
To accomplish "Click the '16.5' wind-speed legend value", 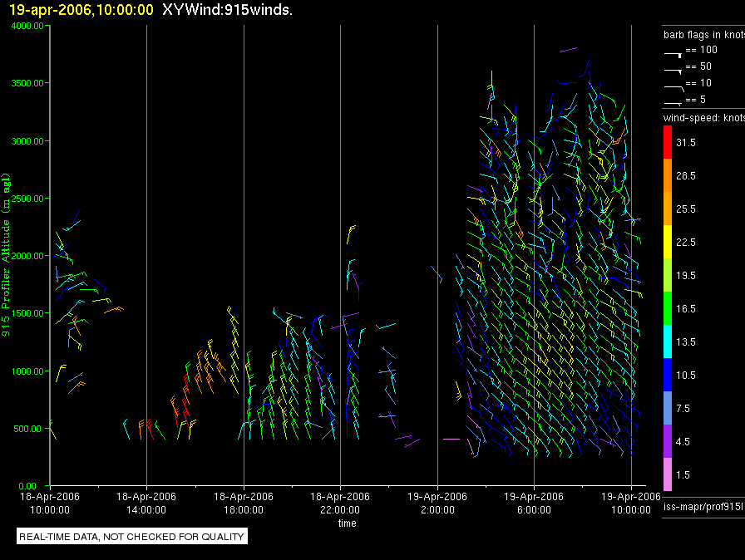I will point(686,308).
